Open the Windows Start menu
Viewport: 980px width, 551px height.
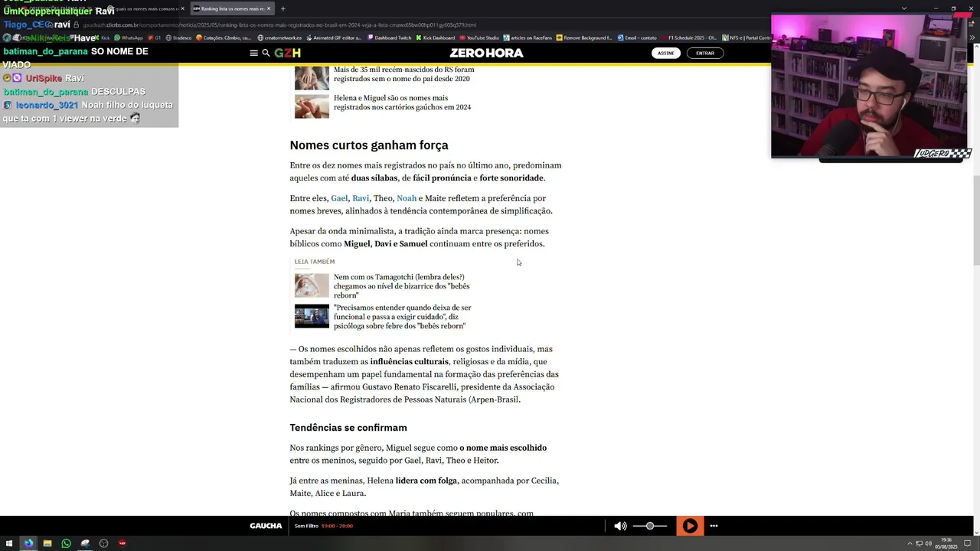click(9, 543)
